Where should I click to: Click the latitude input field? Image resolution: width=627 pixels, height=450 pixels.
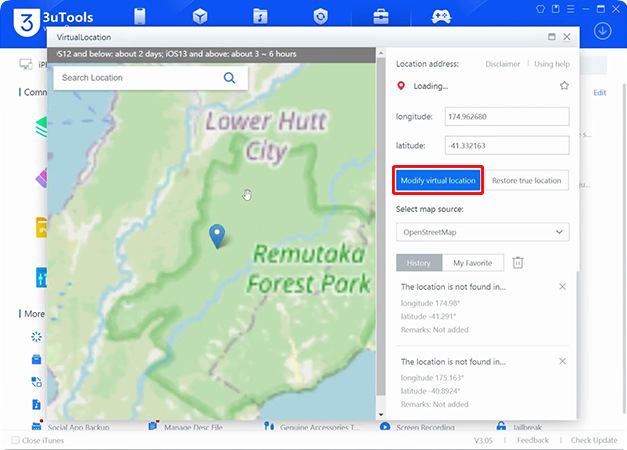(507, 146)
